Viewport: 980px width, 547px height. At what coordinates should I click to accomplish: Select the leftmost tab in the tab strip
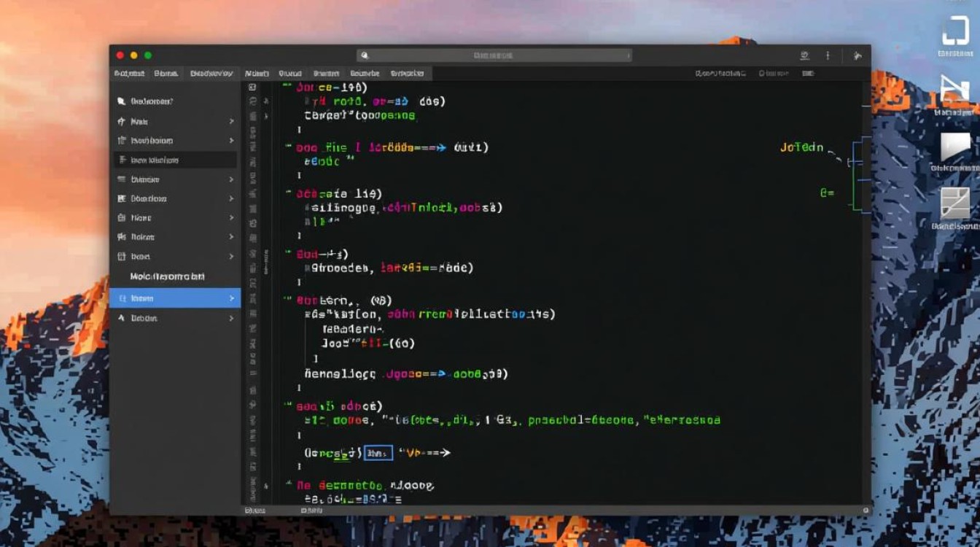(x=129, y=74)
